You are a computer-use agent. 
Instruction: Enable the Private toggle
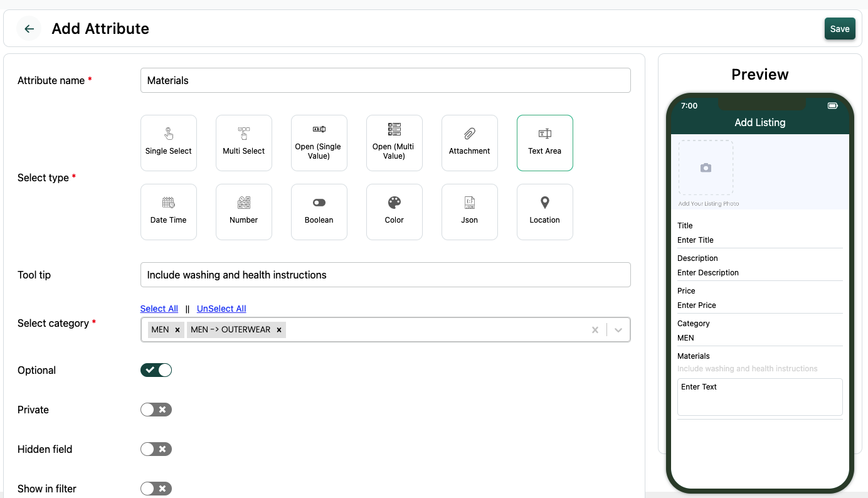(x=156, y=410)
